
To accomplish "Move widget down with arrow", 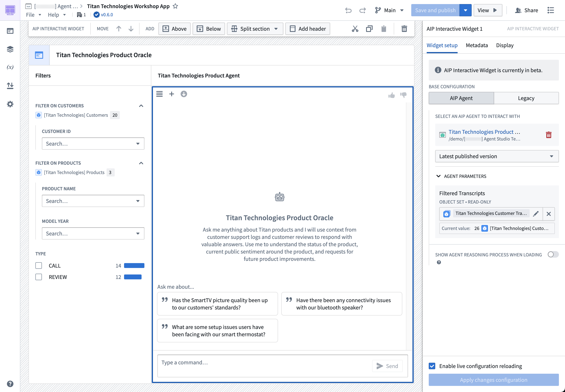I will 131,29.
